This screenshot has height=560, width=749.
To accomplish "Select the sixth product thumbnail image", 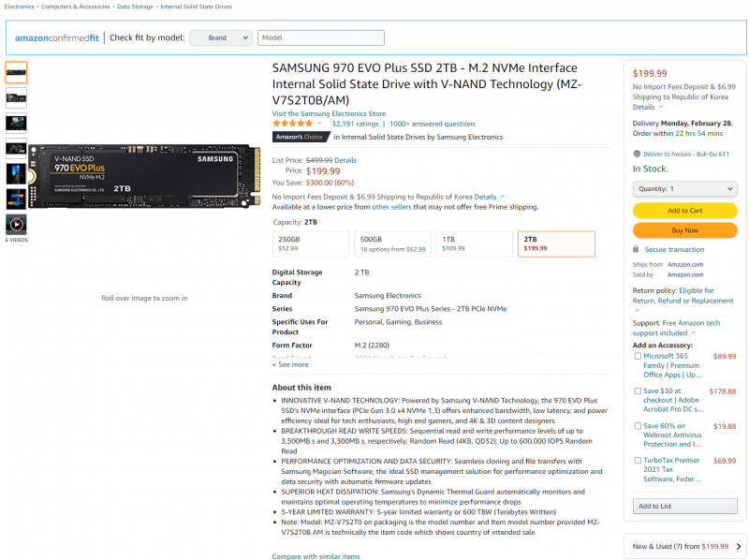I will (x=16, y=199).
